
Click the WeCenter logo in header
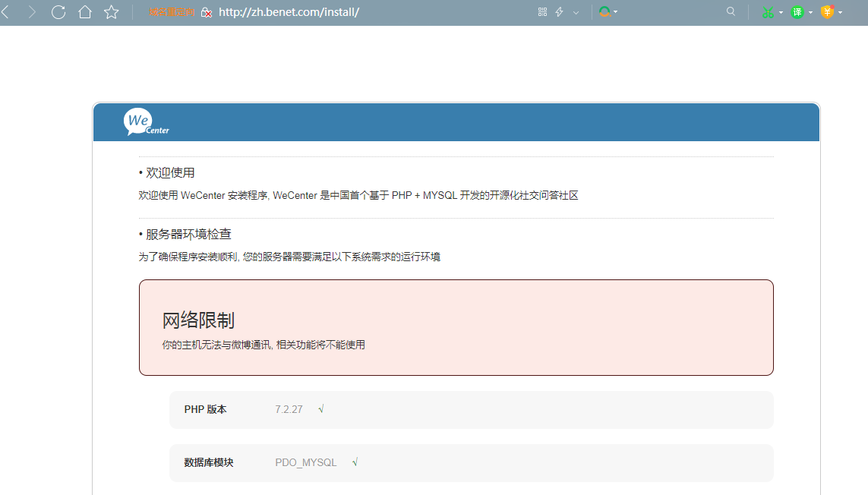coord(146,121)
